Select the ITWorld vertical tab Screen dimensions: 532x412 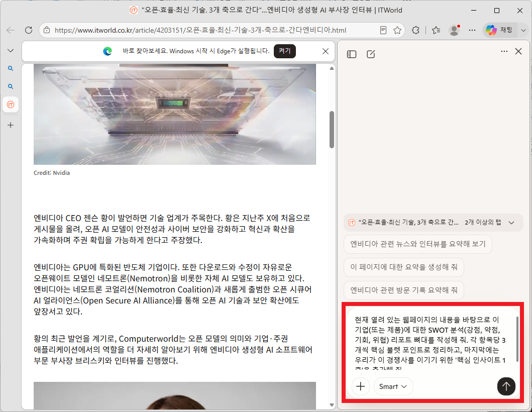[x=11, y=105]
